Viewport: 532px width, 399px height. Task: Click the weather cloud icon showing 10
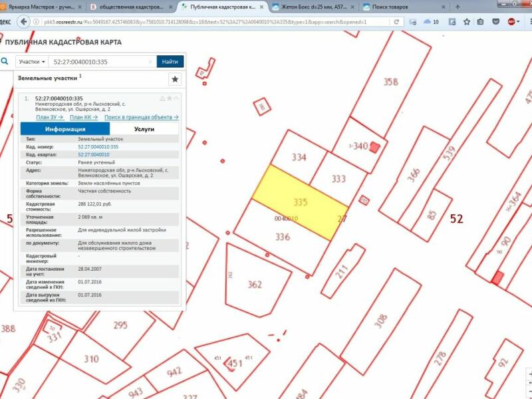[x=431, y=22]
